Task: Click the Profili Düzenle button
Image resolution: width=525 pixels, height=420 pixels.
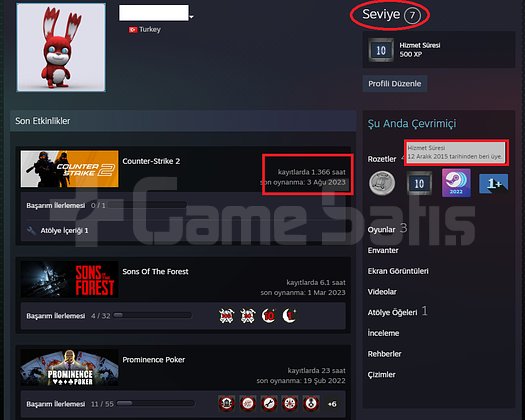Action: pos(395,84)
